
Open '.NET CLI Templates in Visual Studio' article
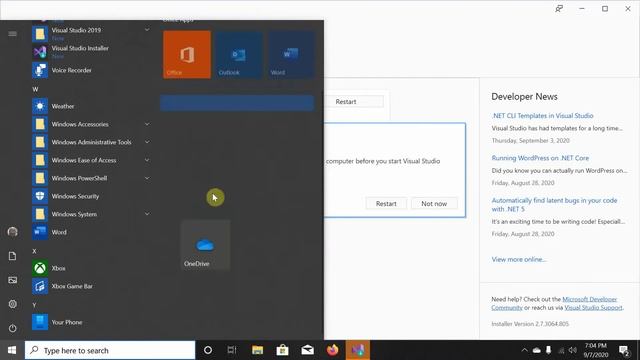(x=542, y=116)
